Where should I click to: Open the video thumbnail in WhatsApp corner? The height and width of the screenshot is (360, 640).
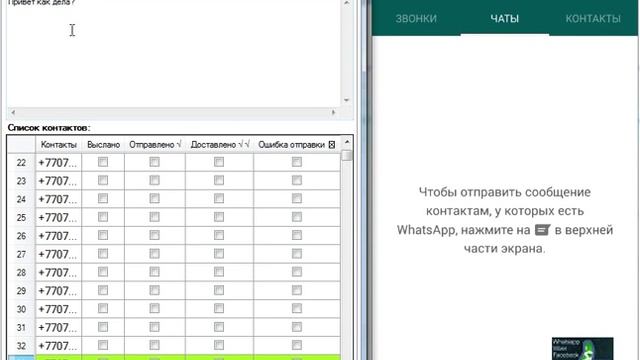(x=582, y=348)
